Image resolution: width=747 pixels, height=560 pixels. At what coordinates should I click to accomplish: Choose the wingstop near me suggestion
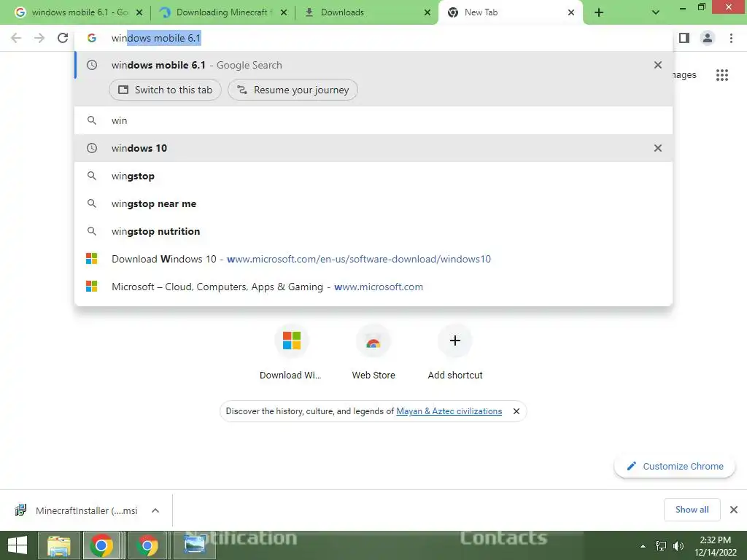(x=373, y=203)
